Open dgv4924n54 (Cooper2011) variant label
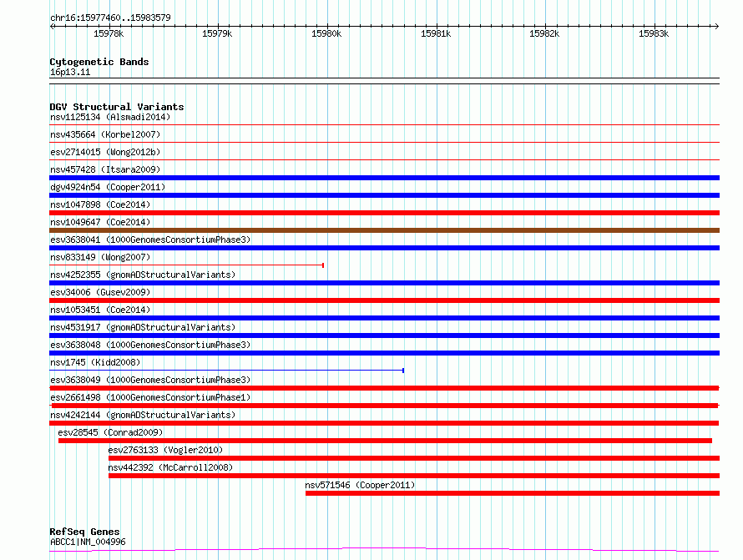Image resolution: width=743 pixels, height=560 pixels. click(x=108, y=187)
